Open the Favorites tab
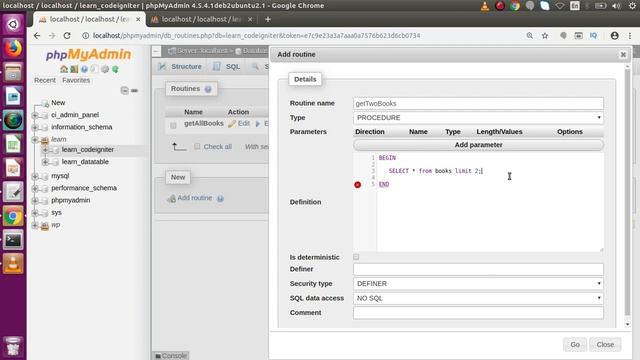The width and height of the screenshot is (640, 360). point(76,80)
